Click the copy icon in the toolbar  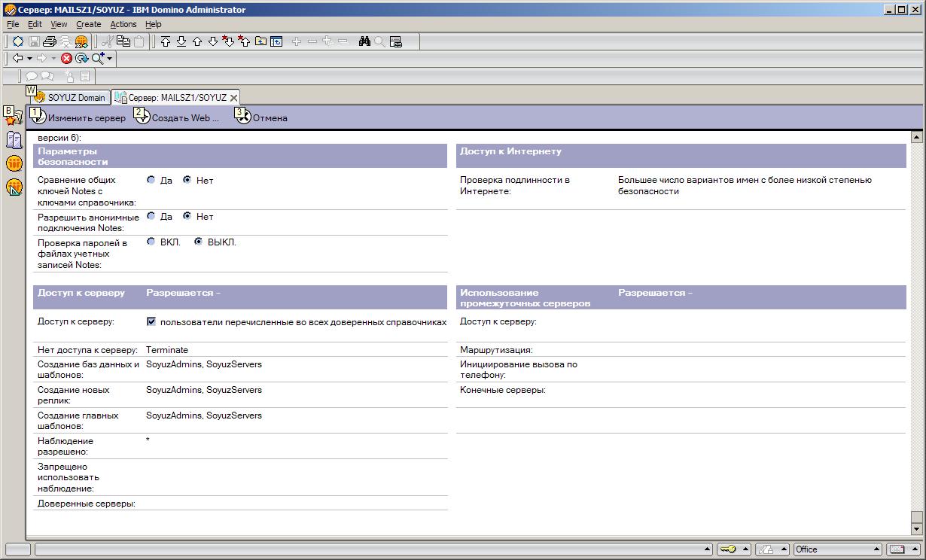coord(123,42)
